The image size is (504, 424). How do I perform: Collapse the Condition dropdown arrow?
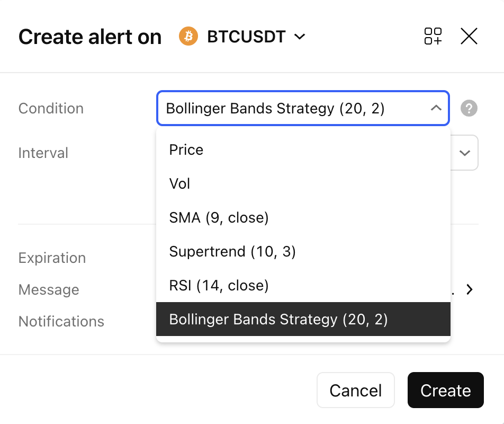(x=436, y=108)
